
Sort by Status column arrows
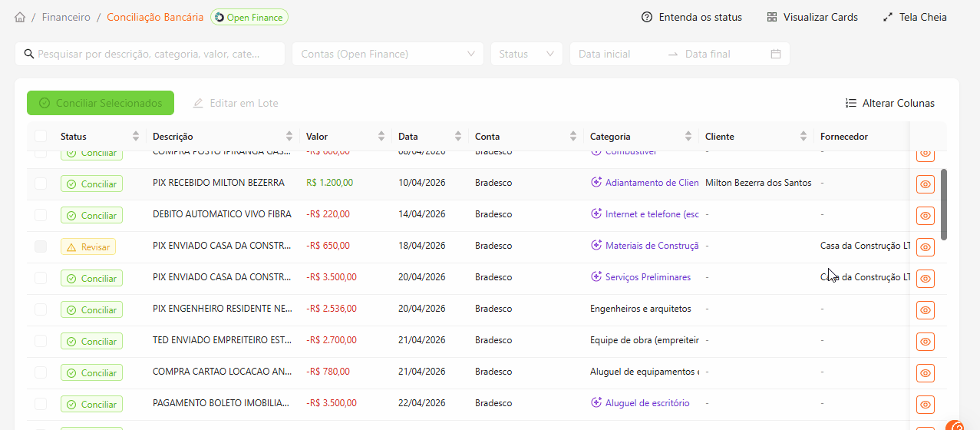(136, 137)
